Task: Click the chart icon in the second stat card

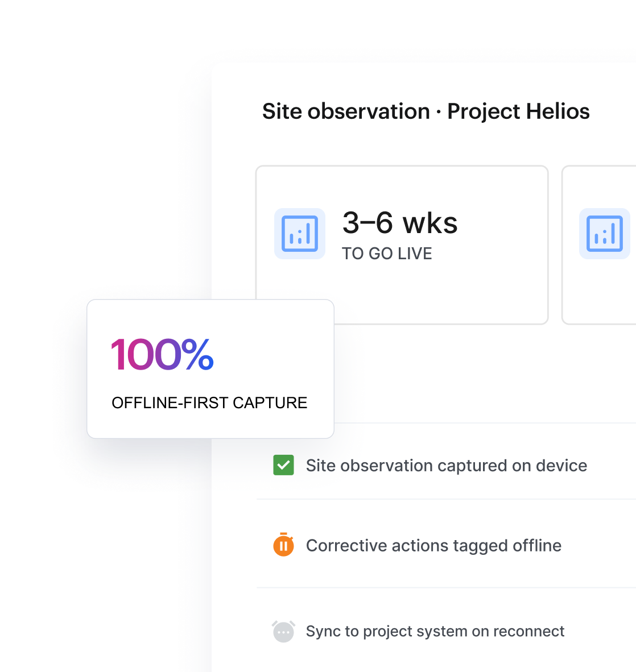Action: pos(604,234)
